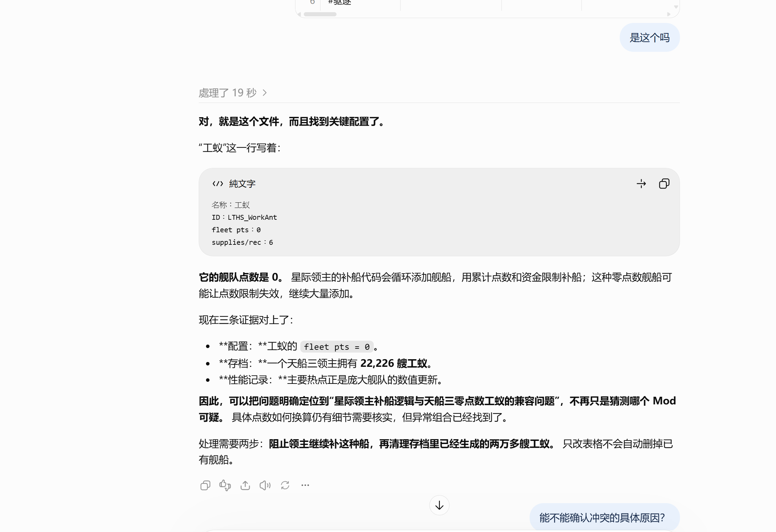
Task: Copy the code block contents
Action: [x=664, y=184]
